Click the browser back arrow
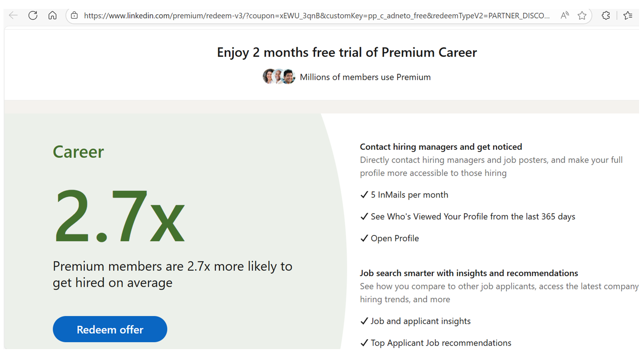This screenshot has width=644, height=355. 13,16
